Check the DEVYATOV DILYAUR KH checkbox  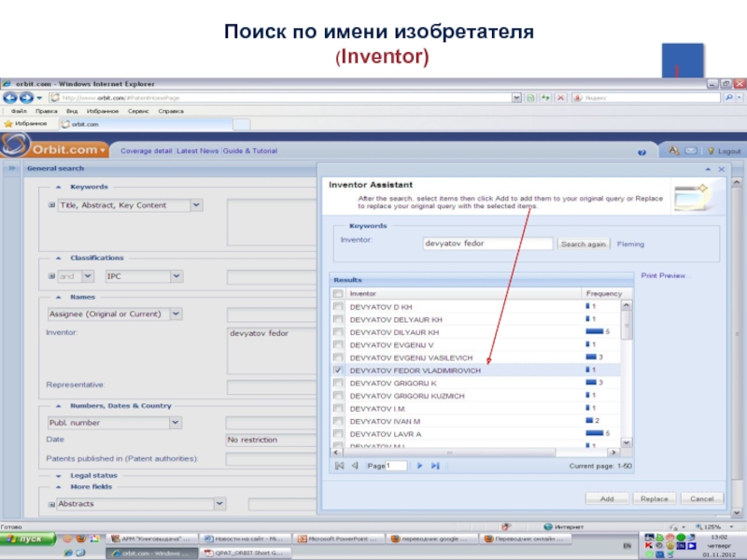click(338, 332)
